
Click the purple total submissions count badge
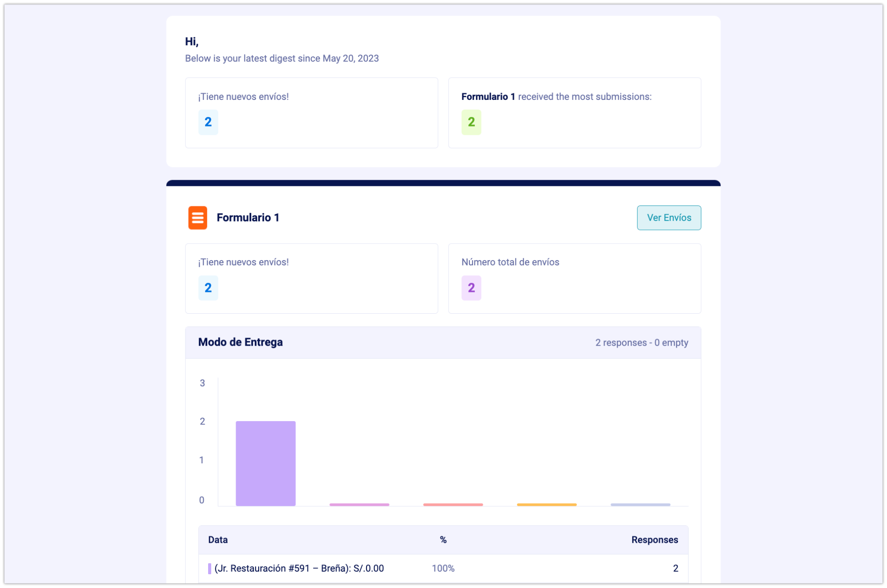[x=471, y=288]
